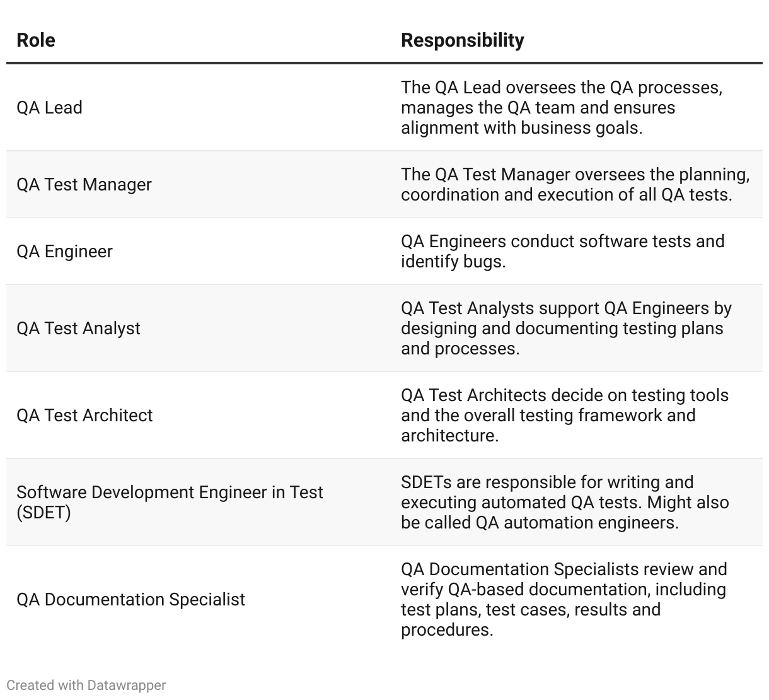Screen dimensions: 769x700
Task: Click the SDETs responsibility description
Action: tap(564, 503)
